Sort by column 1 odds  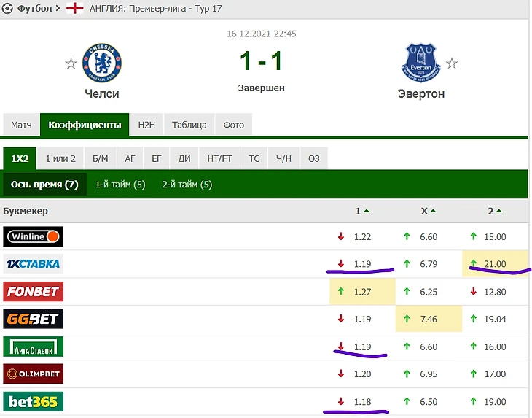coord(362,211)
